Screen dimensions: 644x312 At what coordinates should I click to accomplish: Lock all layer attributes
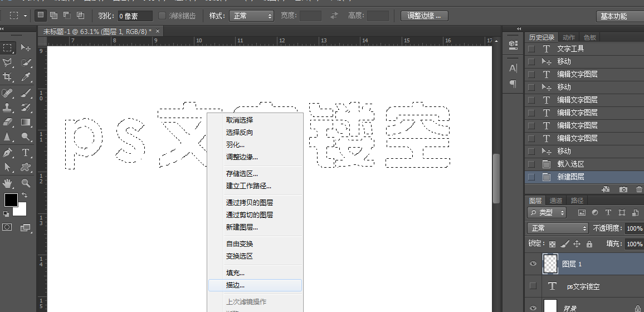[589, 244]
